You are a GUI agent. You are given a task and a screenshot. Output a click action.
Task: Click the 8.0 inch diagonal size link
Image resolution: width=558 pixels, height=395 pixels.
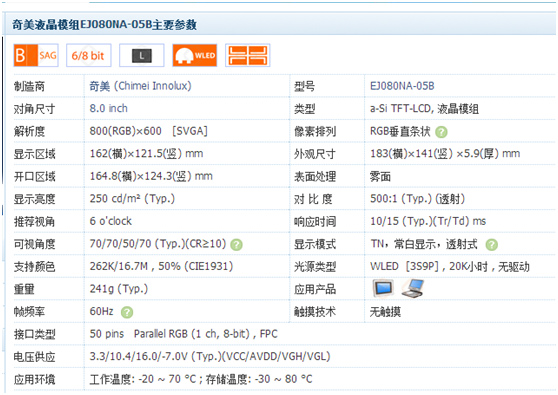coord(109,109)
